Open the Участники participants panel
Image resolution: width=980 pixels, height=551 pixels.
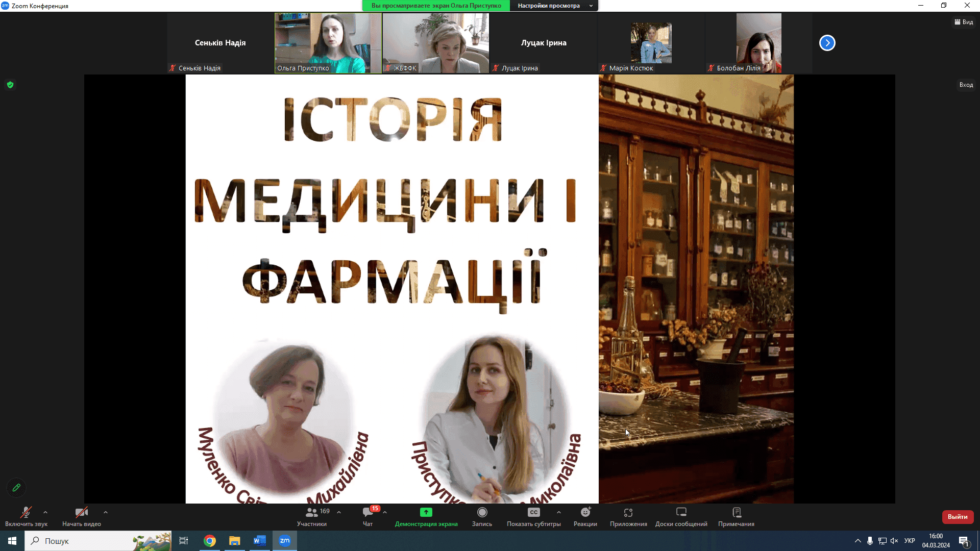312,516
